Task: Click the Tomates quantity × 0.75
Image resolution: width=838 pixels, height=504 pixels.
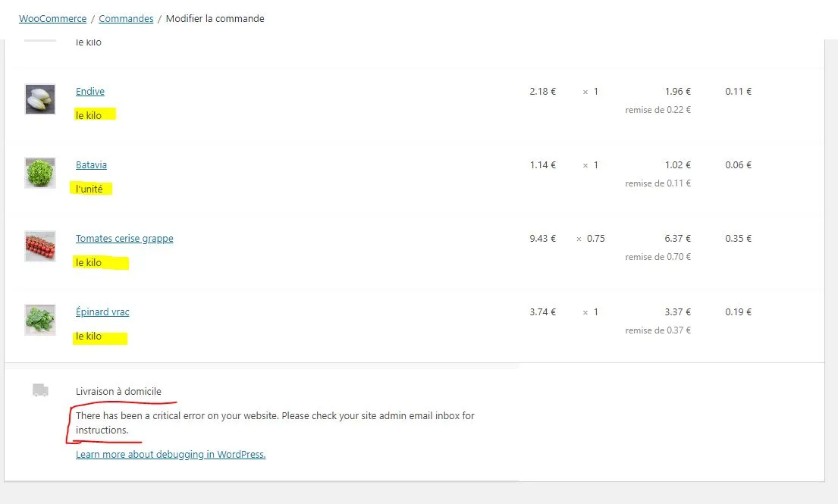Action: coord(591,239)
